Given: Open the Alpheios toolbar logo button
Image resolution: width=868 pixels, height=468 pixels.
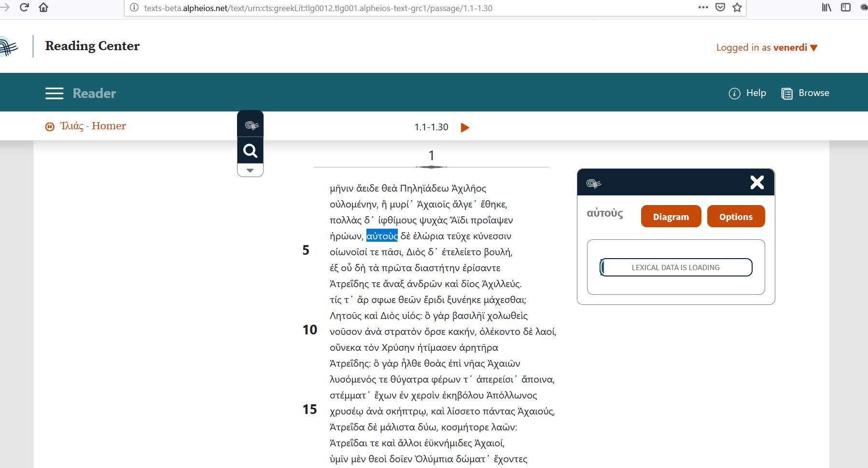Looking at the screenshot, I should tap(251, 125).
